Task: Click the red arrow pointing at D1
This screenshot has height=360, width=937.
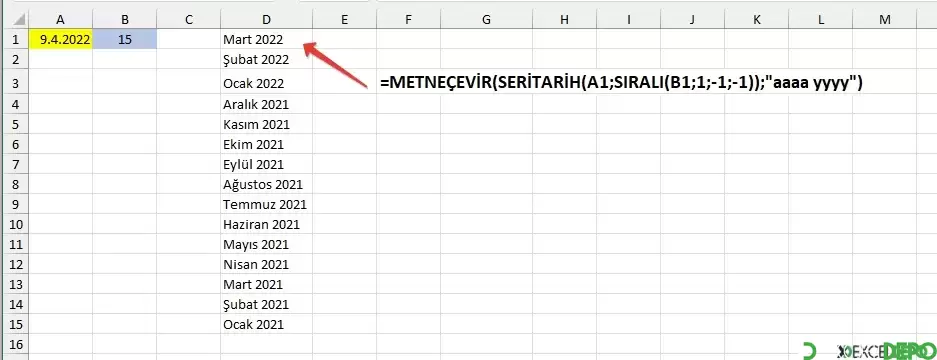Action: tap(336, 65)
